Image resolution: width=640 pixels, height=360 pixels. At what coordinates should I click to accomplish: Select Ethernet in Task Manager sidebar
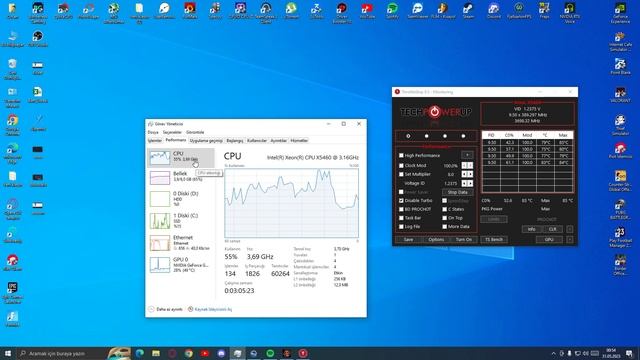(x=180, y=243)
